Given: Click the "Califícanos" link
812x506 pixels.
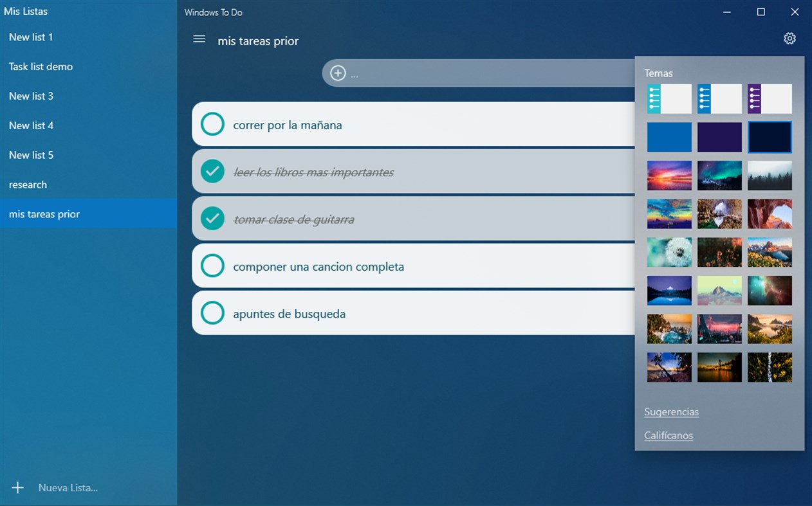Looking at the screenshot, I should click(x=669, y=435).
